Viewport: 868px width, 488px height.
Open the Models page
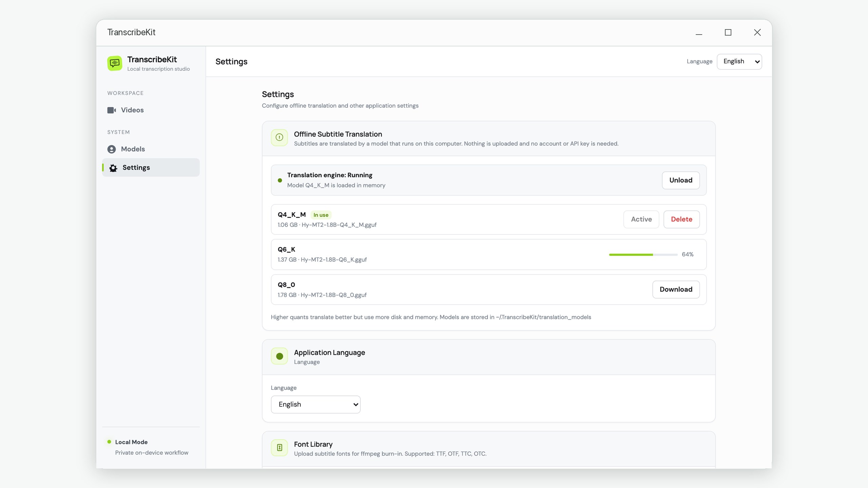tap(151, 149)
